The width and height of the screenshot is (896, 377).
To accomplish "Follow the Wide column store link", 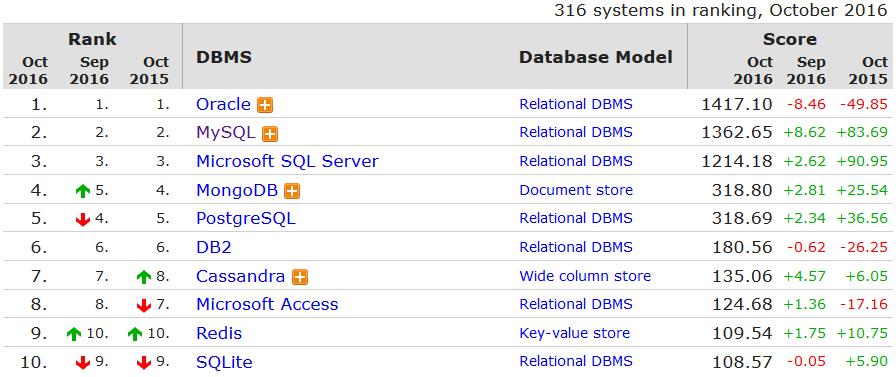I will (585, 276).
